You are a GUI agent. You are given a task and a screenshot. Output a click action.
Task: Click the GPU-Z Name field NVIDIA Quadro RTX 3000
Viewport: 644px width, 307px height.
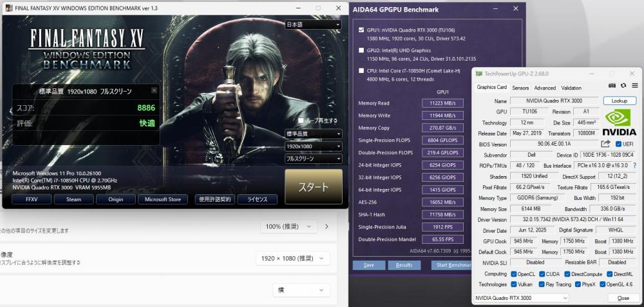[x=554, y=101]
